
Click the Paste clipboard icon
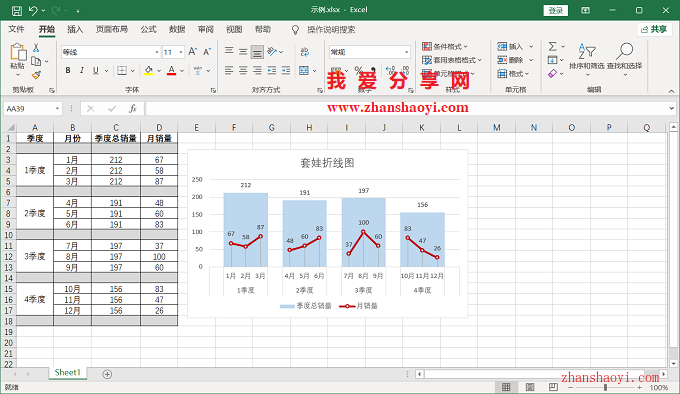[x=18, y=52]
